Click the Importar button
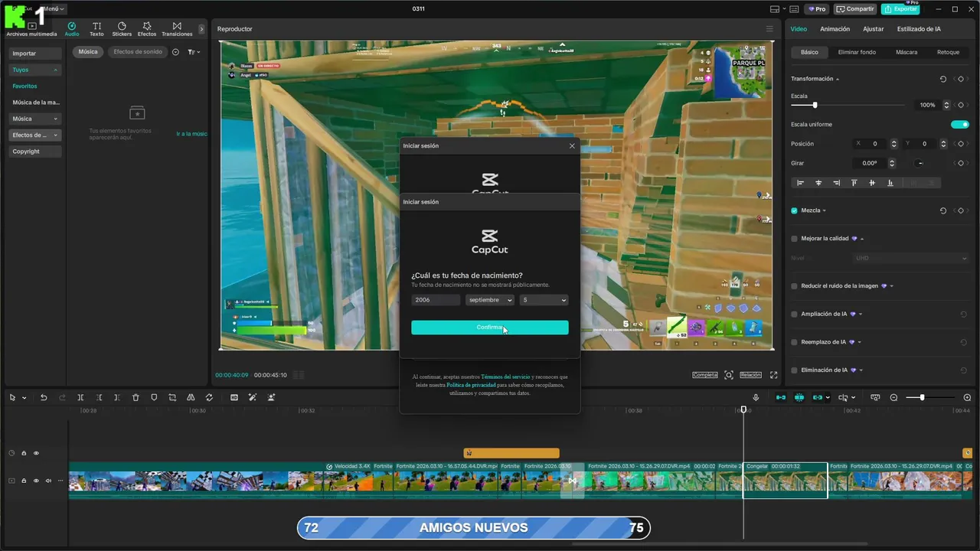The image size is (980, 551). [34, 54]
